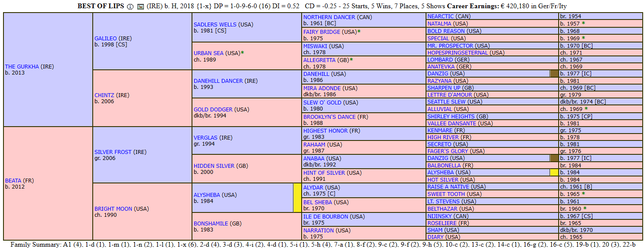Click the brown inbreeding marker in DANZIG row under DANEHILL
Image resolution: width=644 pixels, height=248 pixels.
tap(554, 74)
